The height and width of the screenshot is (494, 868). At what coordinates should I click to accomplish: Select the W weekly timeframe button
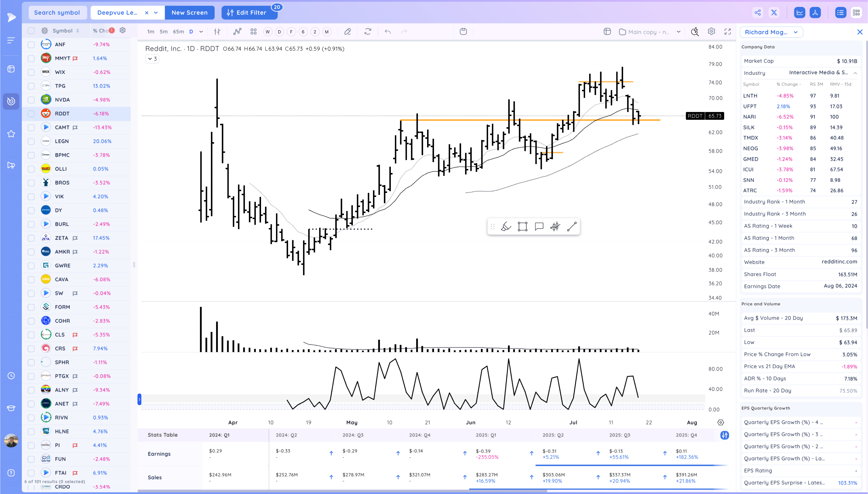268,31
